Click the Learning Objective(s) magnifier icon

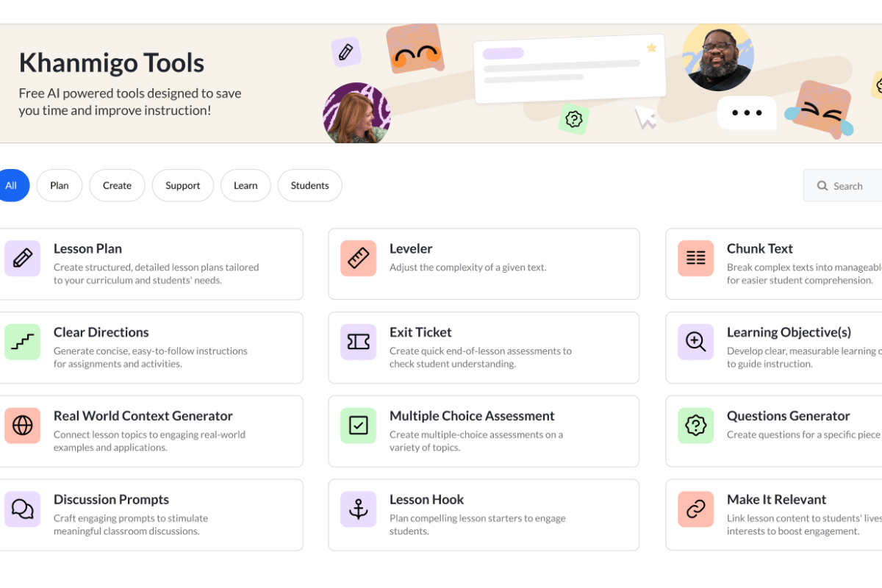(695, 342)
